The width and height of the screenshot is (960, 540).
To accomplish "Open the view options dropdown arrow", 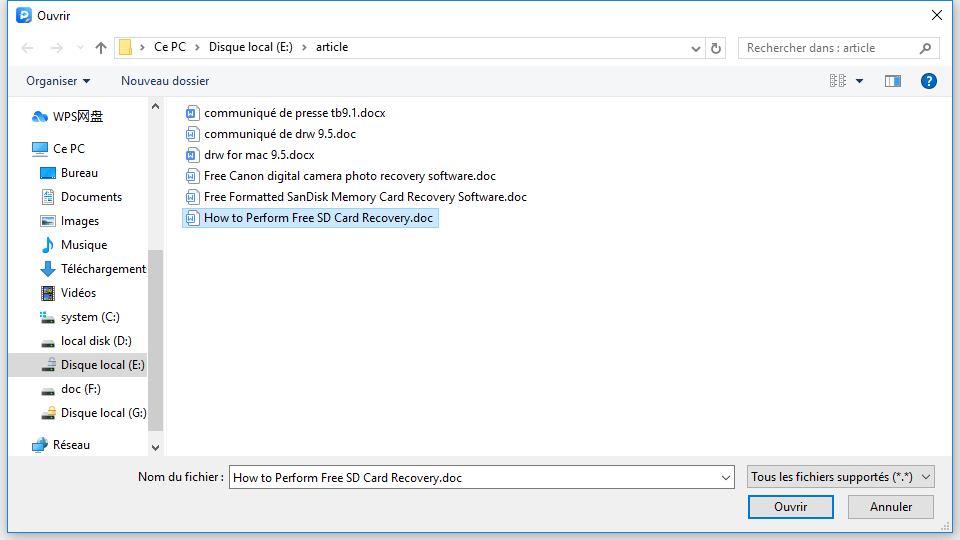I will [x=860, y=81].
